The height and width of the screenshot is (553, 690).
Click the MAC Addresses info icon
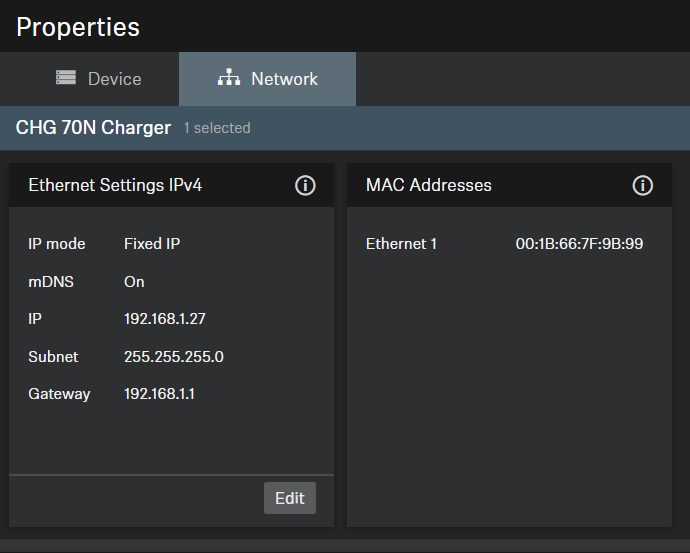point(643,185)
